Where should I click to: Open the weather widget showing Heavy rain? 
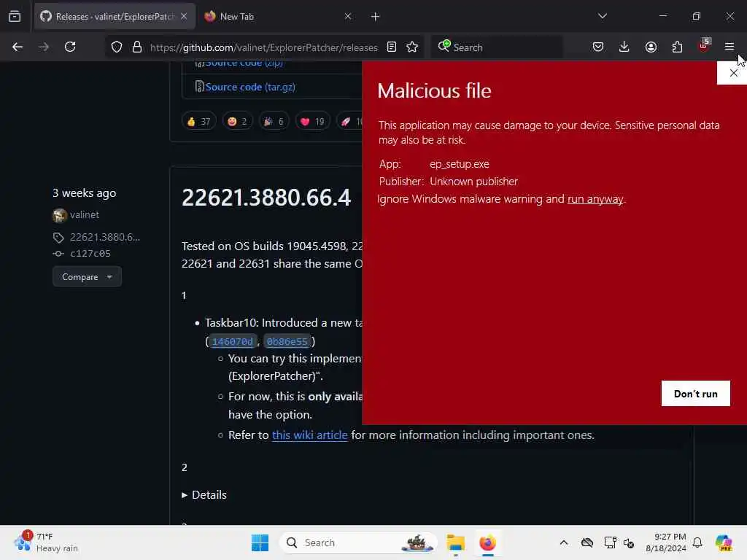coord(46,542)
